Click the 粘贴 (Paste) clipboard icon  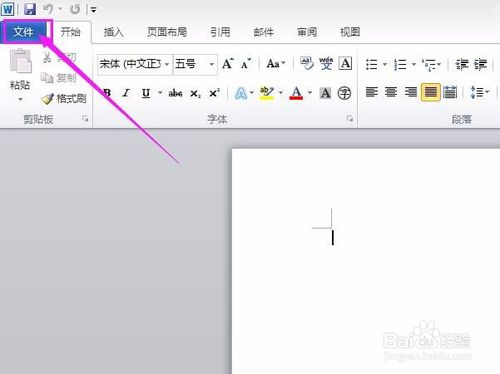pos(20,61)
